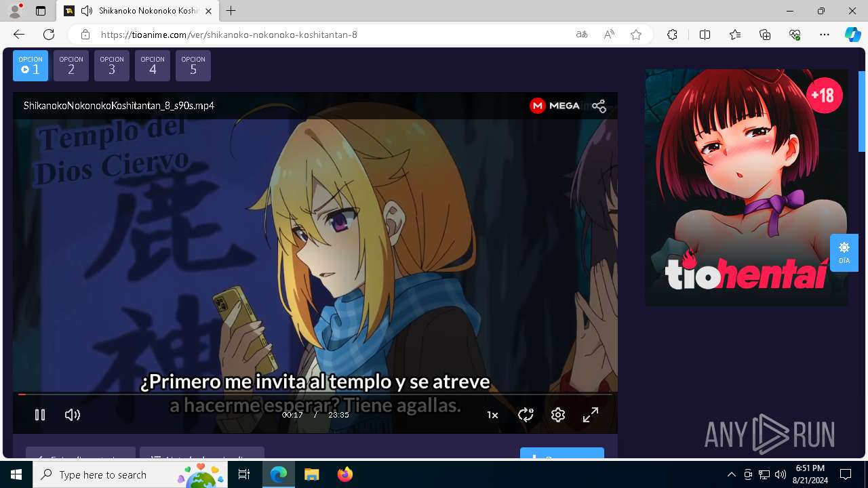868x488 pixels.
Task: Close the Shikanoko Nokonoko tab
Action: tap(208, 11)
